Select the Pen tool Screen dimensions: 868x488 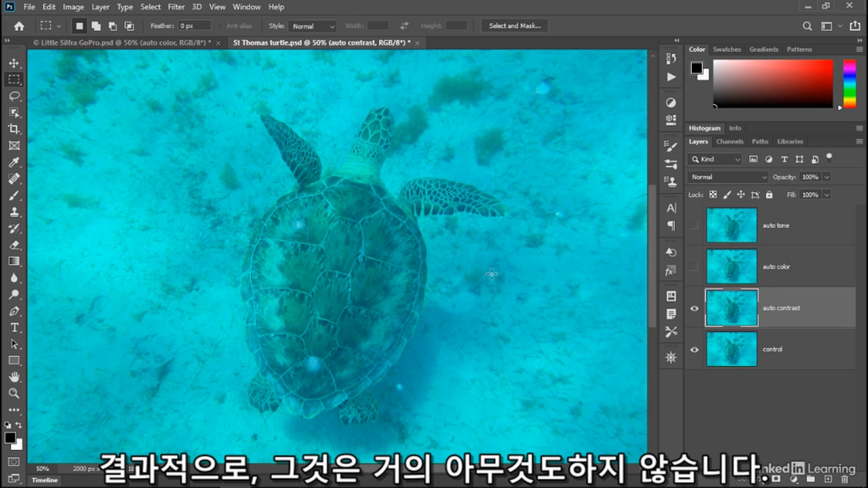click(14, 311)
